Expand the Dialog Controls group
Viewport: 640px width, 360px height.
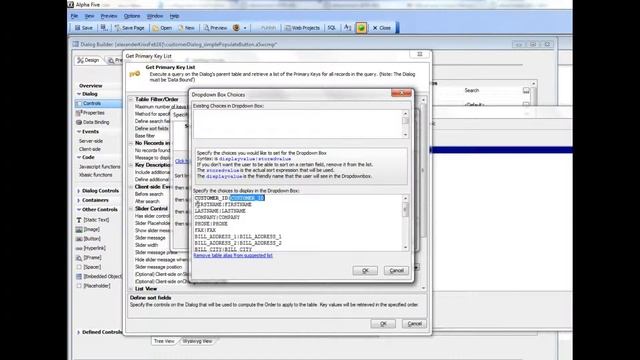coord(79,191)
